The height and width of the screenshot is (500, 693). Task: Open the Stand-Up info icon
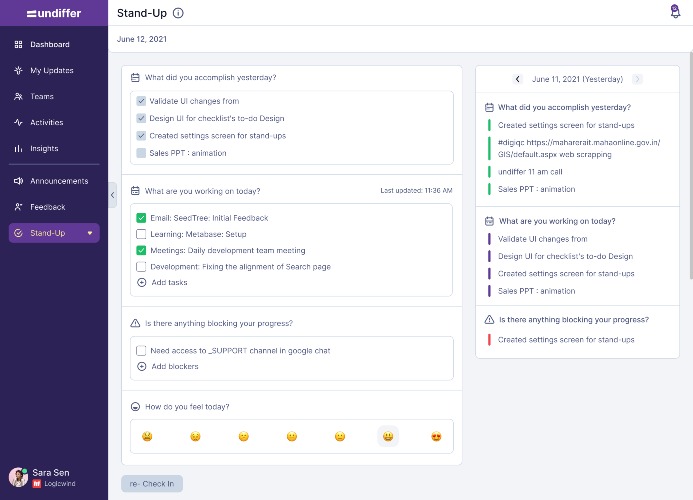(x=178, y=13)
